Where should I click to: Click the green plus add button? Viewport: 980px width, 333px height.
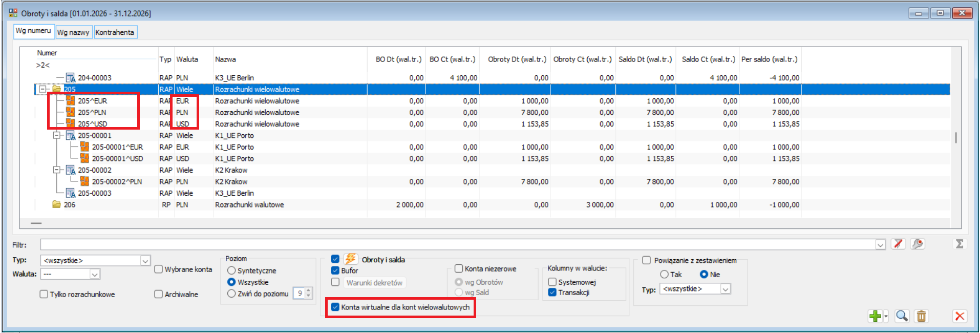[x=875, y=316]
